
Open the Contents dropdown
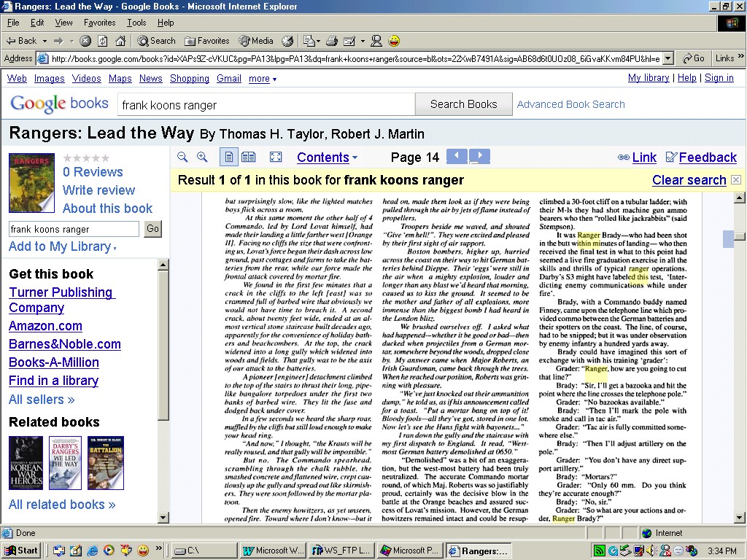(x=327, y=157)
